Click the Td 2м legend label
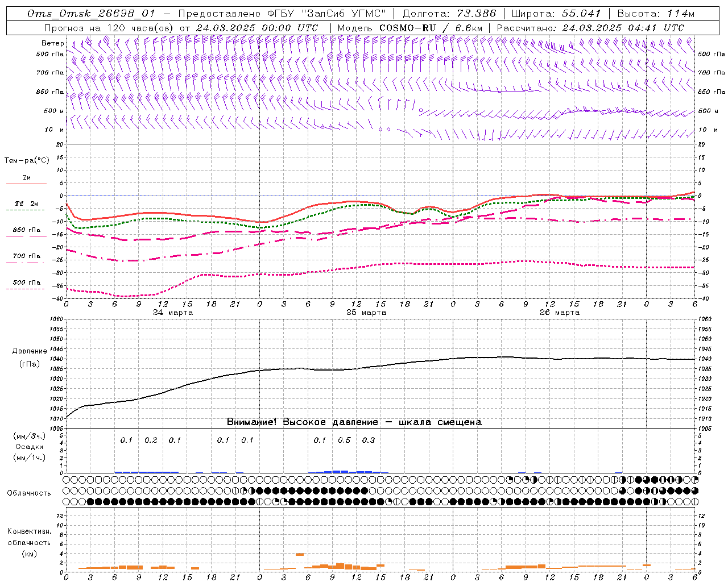 pos(26,203)
